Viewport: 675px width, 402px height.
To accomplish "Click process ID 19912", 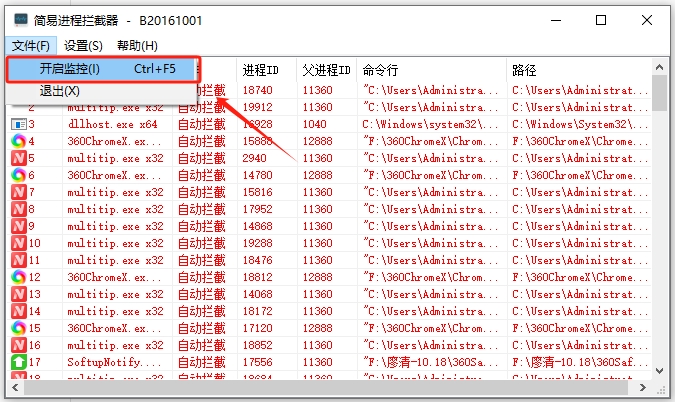I will click(257, 107).
